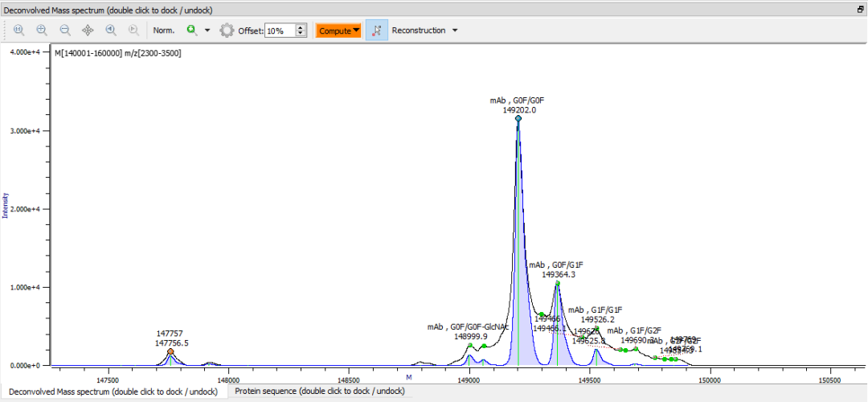Viewport: 868px width, 402px height.
Task: Click the green-plus magnifier icon
Action: click(192, 31)
